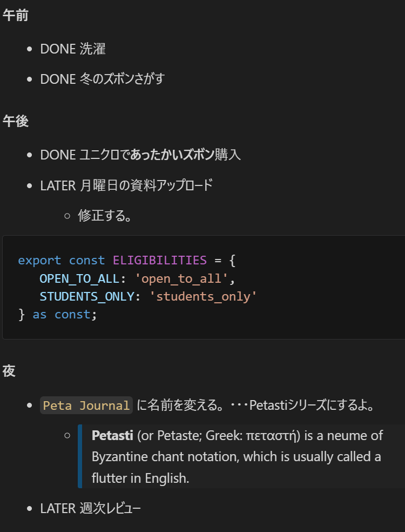
Task: Click the 'open_to_all' string value
Action: pos(181,278)
